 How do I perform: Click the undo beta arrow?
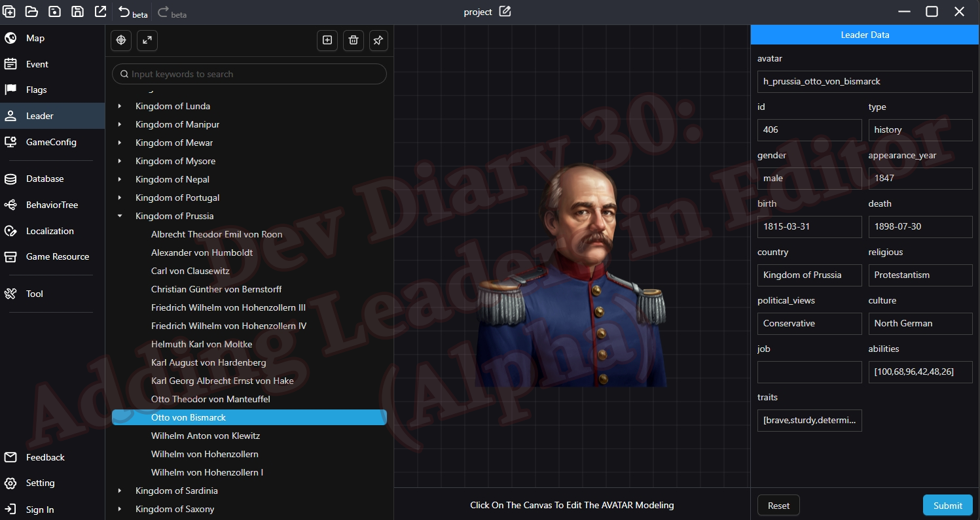pos(124,12)
